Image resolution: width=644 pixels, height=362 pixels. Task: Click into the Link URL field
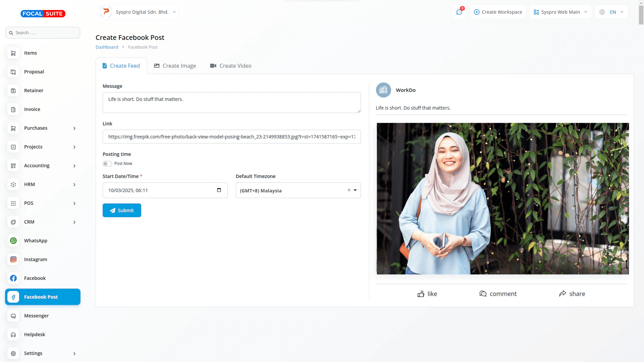click(x=231, y=137)
